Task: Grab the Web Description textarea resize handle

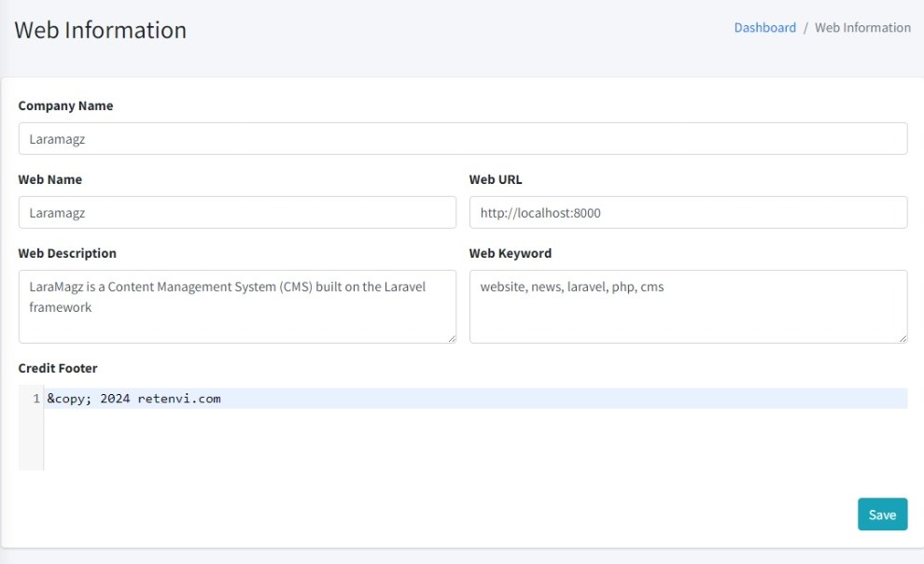Action: point(451,337)
